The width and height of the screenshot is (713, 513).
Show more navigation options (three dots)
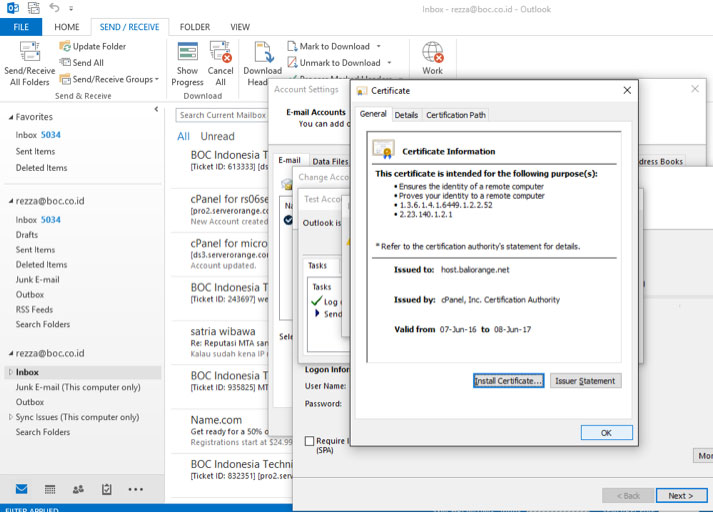(x=136, y=489)
